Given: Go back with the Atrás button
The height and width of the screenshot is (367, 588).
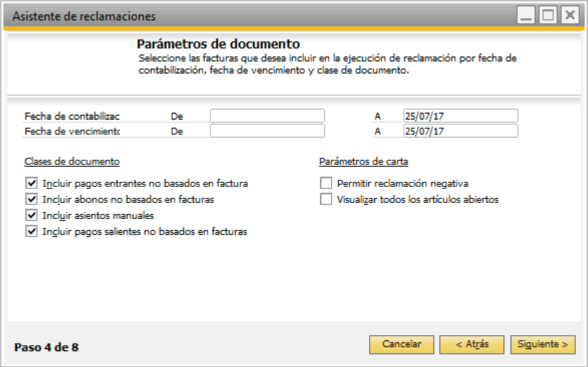Looking at the screenshot, I should tap(472, 344).
